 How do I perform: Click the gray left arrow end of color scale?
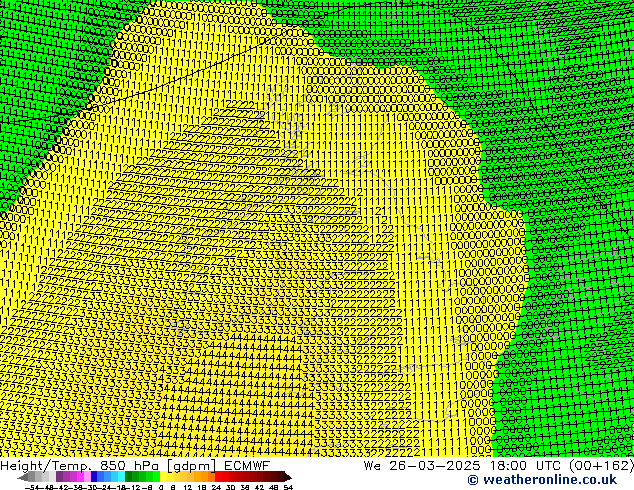[22, 477]
